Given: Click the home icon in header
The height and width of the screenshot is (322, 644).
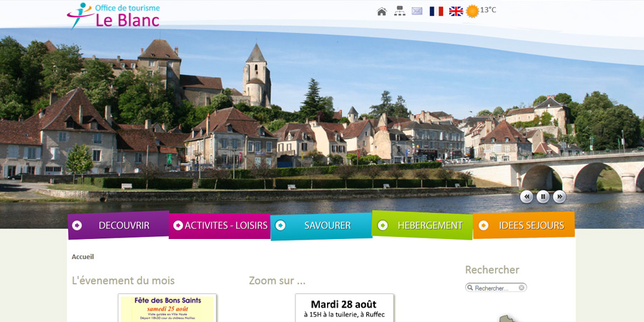Looking at the screenshot, I should [x=381, y=11].
